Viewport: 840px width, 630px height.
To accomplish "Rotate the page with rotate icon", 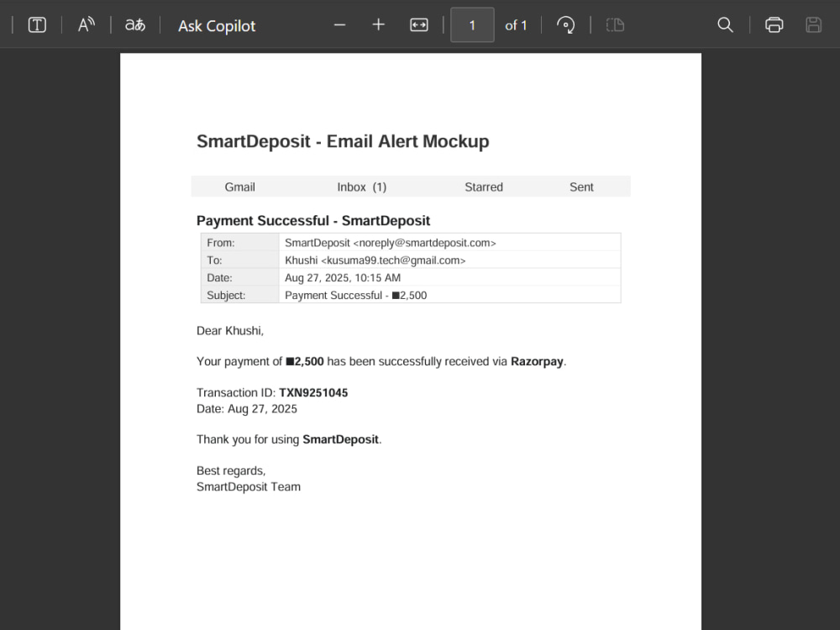I will [x=565, y=25].
